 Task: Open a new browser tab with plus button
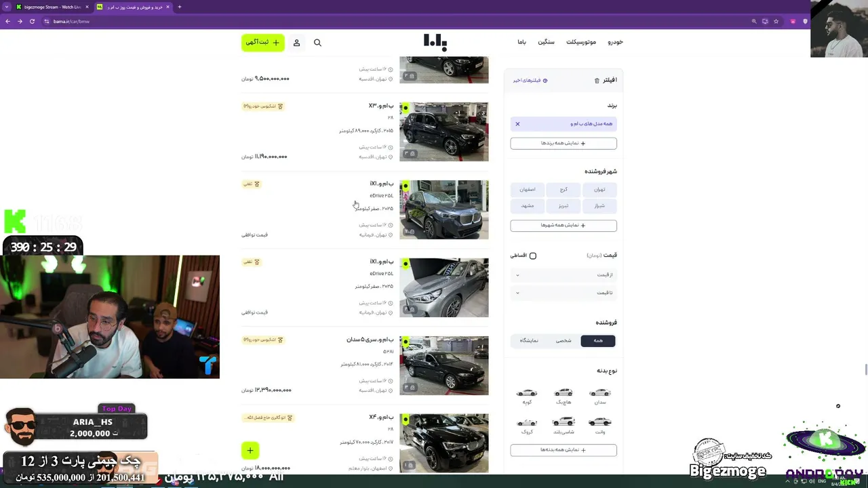[x=179, y=7]
